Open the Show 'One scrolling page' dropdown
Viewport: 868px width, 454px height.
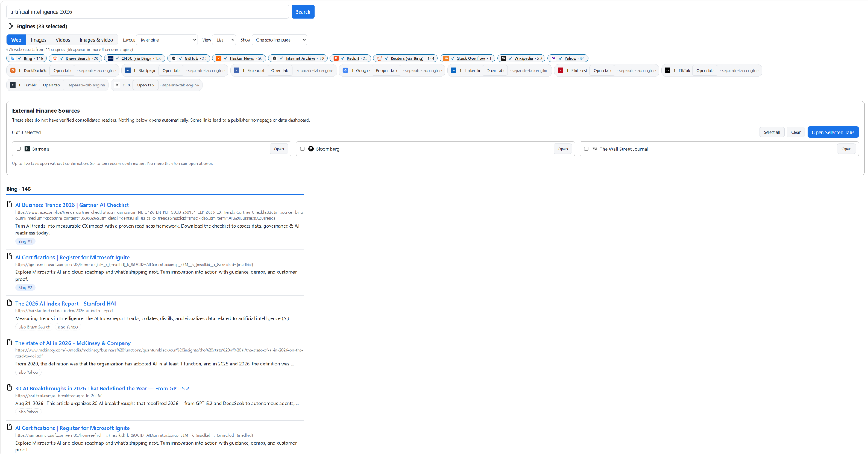(x=279, y=40)
